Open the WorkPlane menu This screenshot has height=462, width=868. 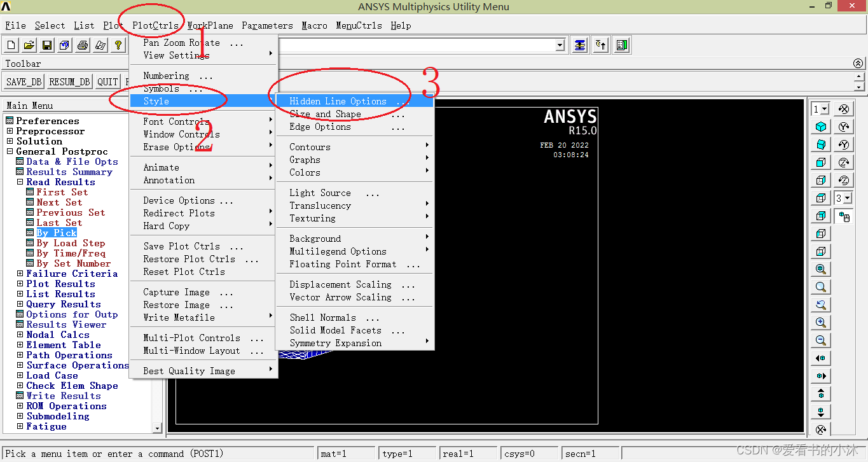[210, 25]
